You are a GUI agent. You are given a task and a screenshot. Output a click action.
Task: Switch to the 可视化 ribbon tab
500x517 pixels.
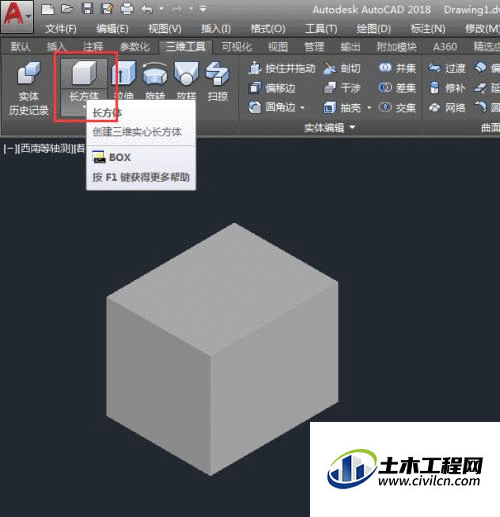[237, 47]
